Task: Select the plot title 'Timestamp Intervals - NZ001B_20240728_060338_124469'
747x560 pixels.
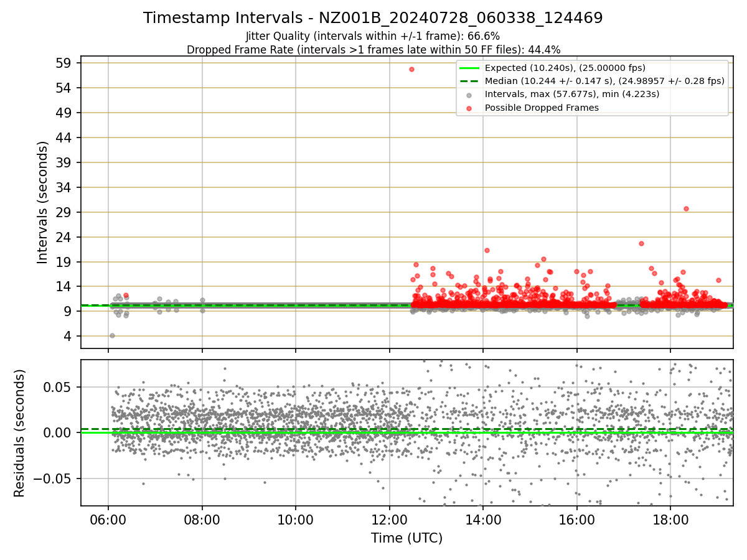Action: pyautogui.click(x=373, y=18)
